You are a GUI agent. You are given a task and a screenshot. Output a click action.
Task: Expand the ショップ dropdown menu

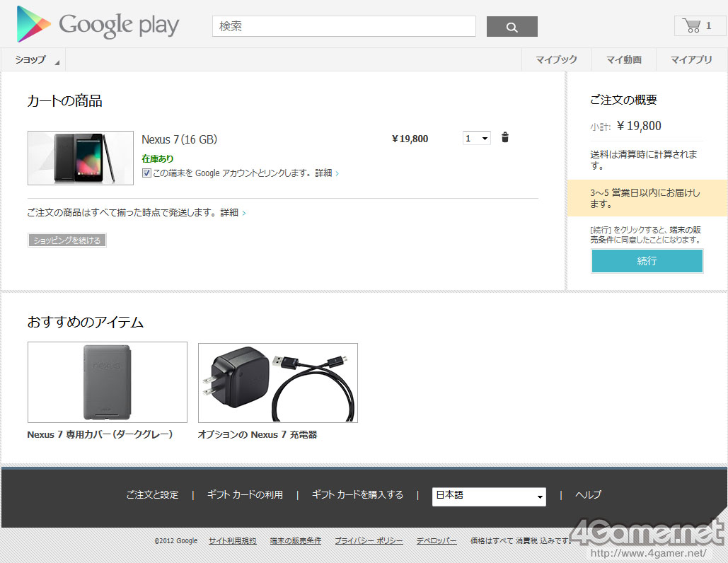[33, 59]
